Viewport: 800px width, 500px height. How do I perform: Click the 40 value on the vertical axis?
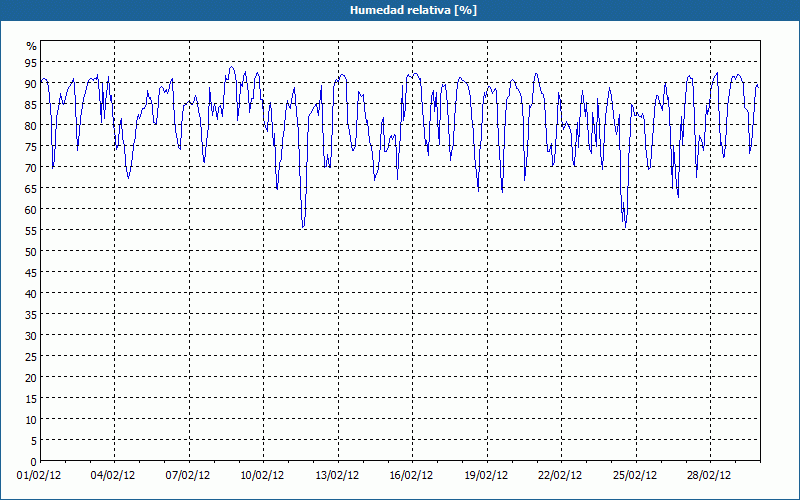click(x=32, y=294)
